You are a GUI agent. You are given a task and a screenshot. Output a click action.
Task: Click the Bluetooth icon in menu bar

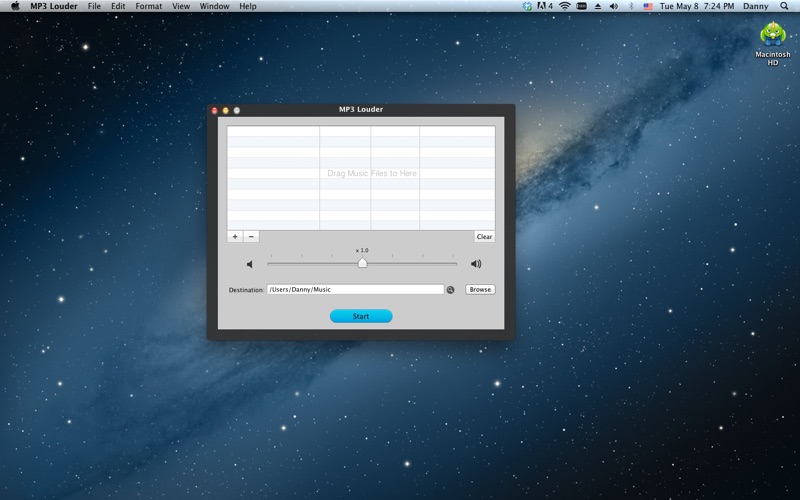coord(631,6)
